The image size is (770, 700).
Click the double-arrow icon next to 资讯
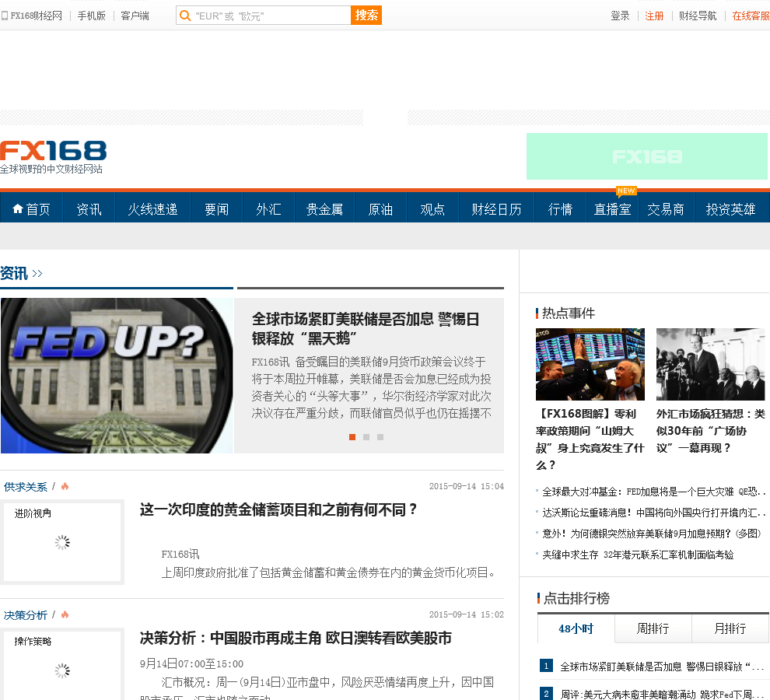pos(37,273)
